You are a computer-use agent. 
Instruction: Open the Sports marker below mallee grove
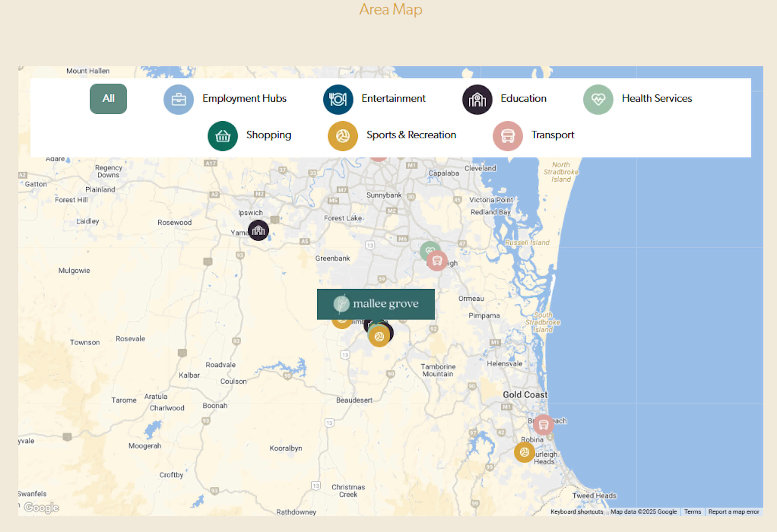(x=379, y=337)
